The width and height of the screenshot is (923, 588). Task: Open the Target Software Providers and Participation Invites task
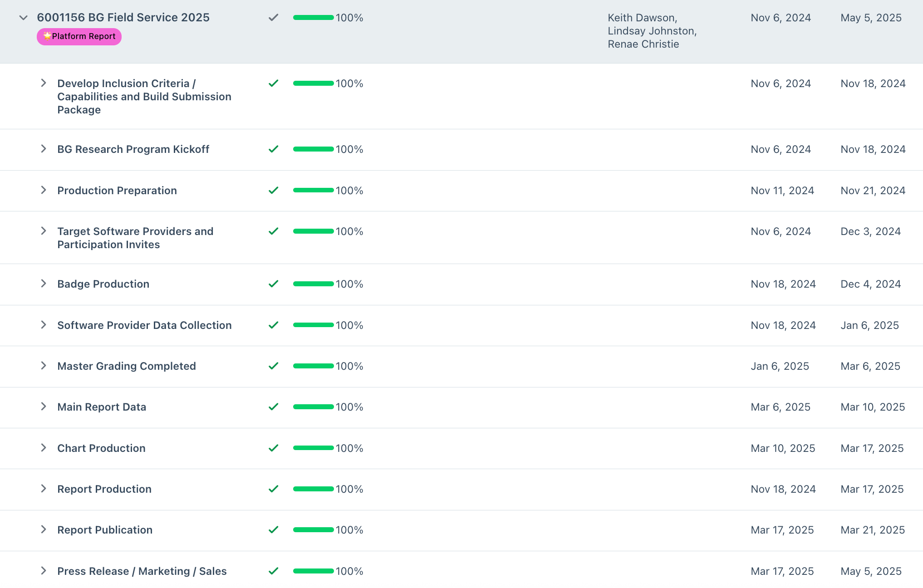tap(135, 238)
